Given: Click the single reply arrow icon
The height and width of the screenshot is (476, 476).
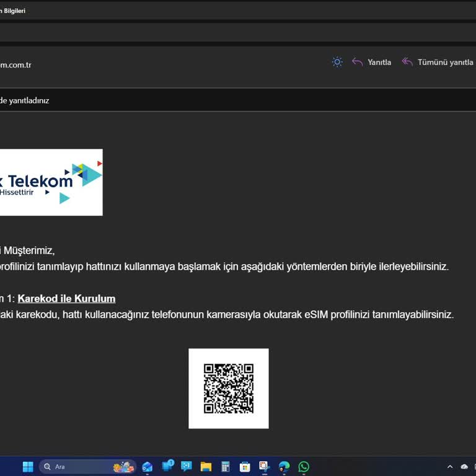Looking at the screenshot, I should click(x=357, y=62).
